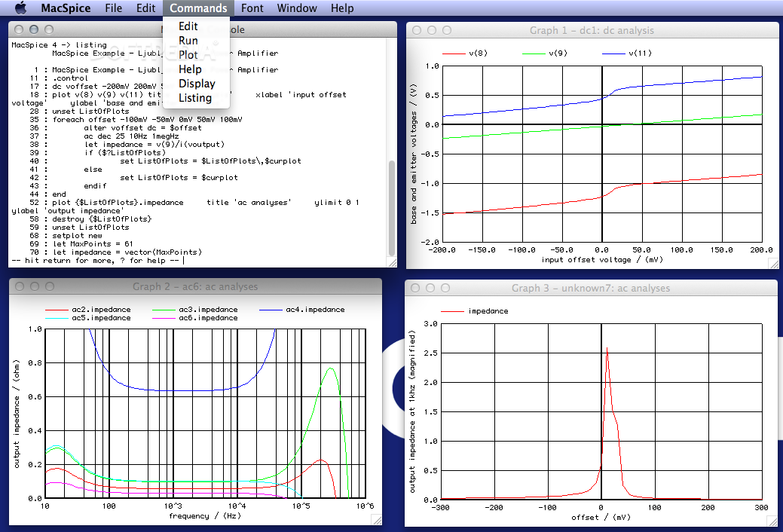The height and width of the screenshot is (532, 783).
Task: Select Display in the Commands dropdown
Action: point(197,84)
